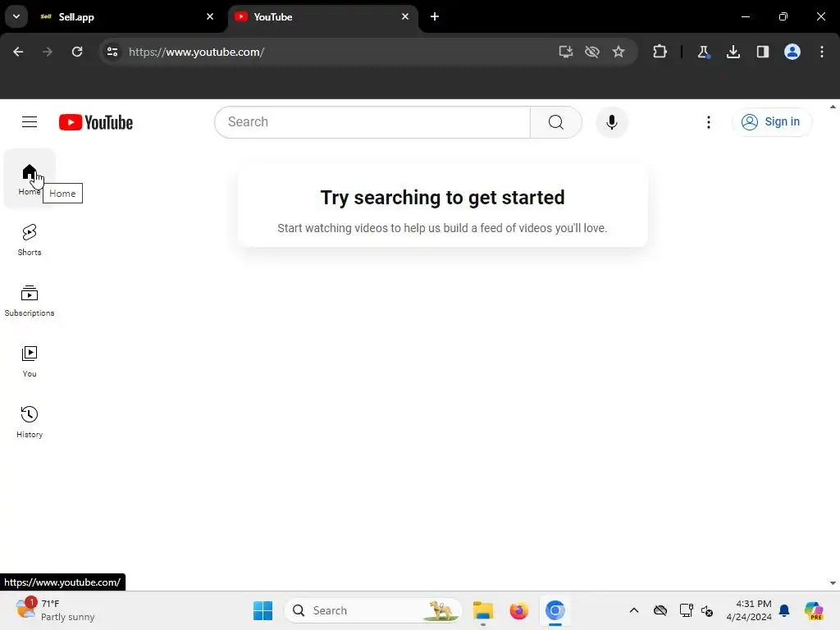This screenshot has height=630, width=840.
Task: Focus the YouTube search field
Action: tap(372, 122)
